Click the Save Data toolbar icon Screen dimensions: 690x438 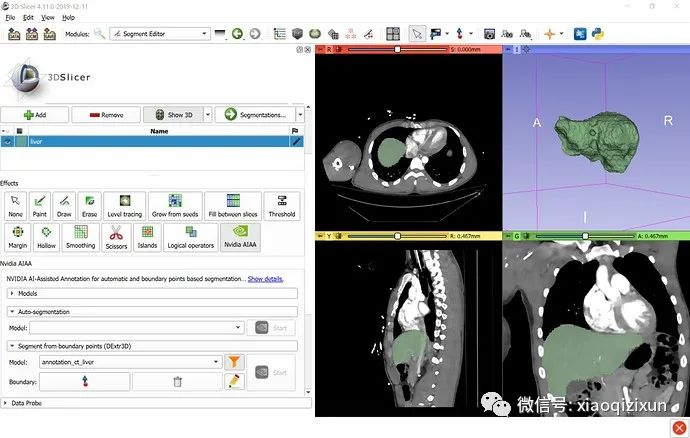pyautogui.click(x=49, y=34)
